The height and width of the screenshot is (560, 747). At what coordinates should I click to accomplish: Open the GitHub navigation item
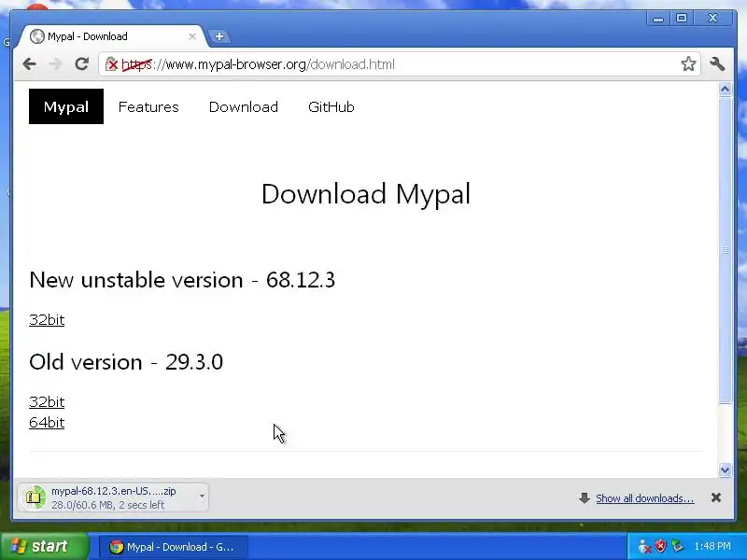click(331, 106)
